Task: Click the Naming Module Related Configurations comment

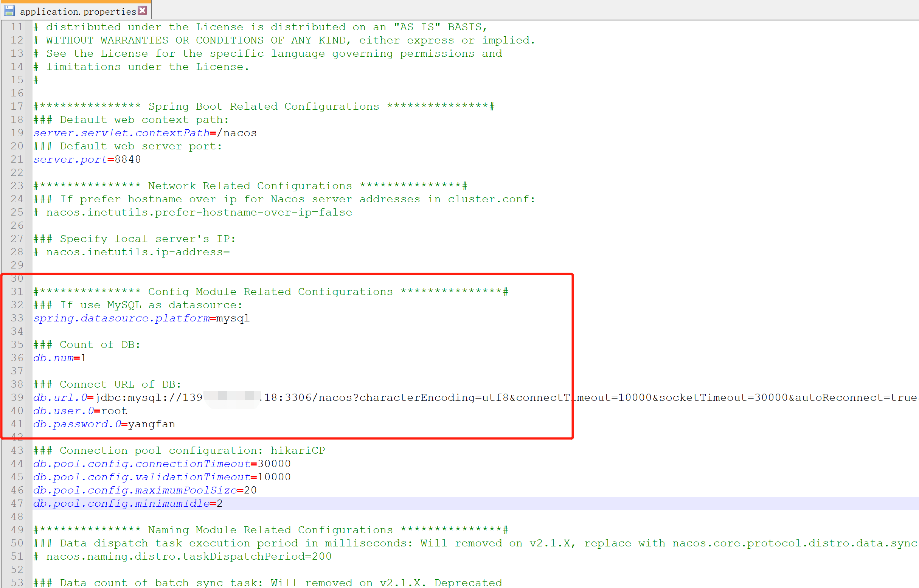Action: click(x=270, y=530)
